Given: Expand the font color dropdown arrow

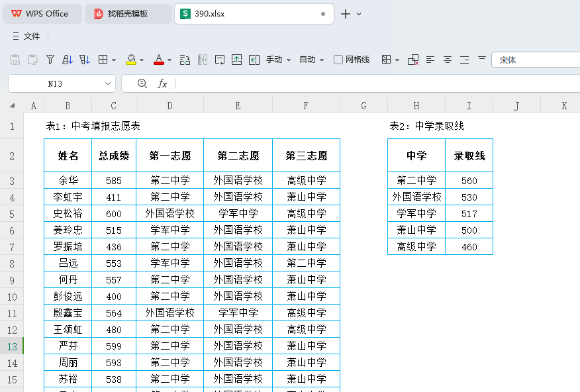Looking at the screenshot, I should [169, 60].
